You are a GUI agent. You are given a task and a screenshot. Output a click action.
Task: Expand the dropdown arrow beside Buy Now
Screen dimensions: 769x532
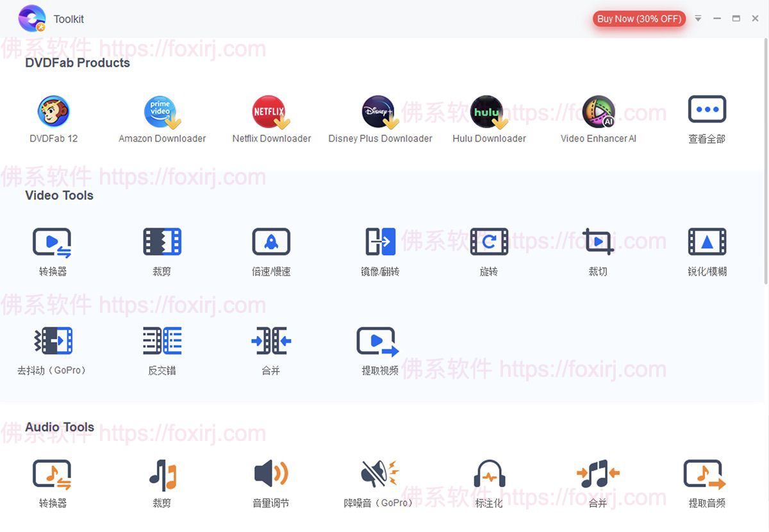[698, 19]
